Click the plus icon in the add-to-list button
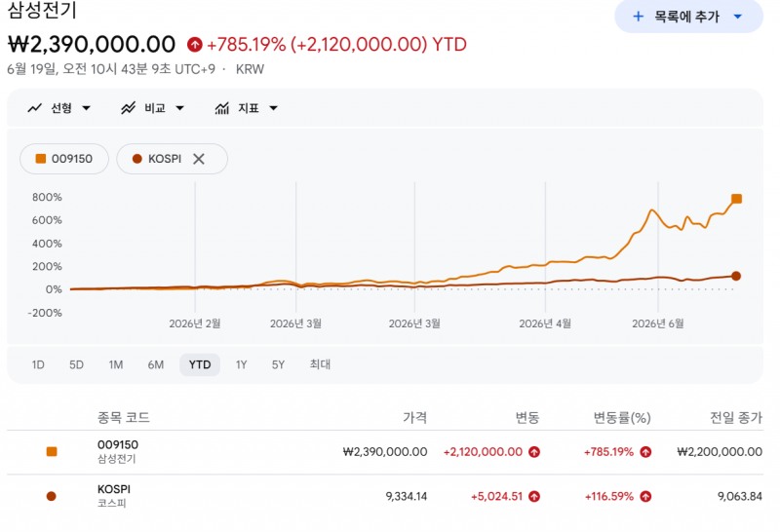Image resolution: width=780 pixels, height=532 pixels. tap(638, 17)
